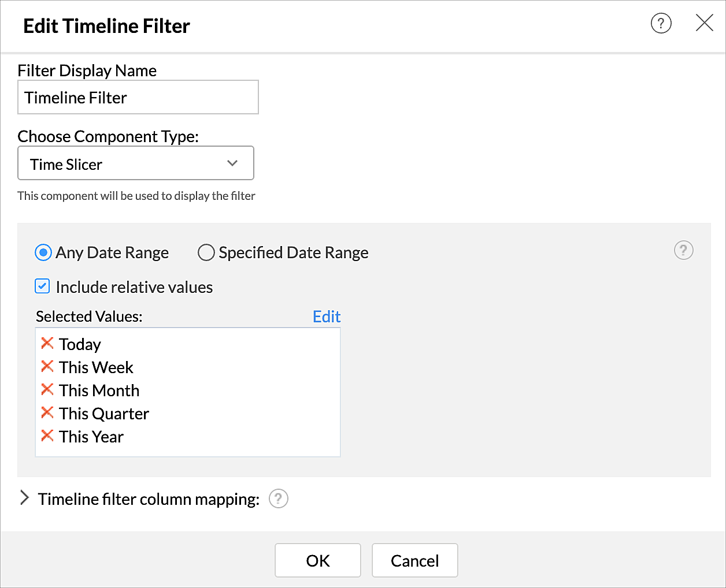Remove 'Today' from selected values
This screenshot has width=726, height=588.
pyautogui.click(x=47, y=344)
